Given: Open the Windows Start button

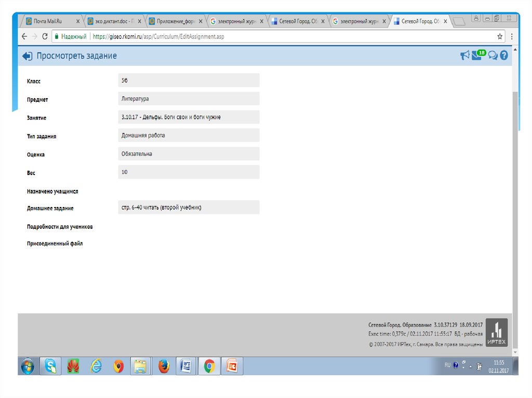Looking at the screenshot, I should pos(28,366).
